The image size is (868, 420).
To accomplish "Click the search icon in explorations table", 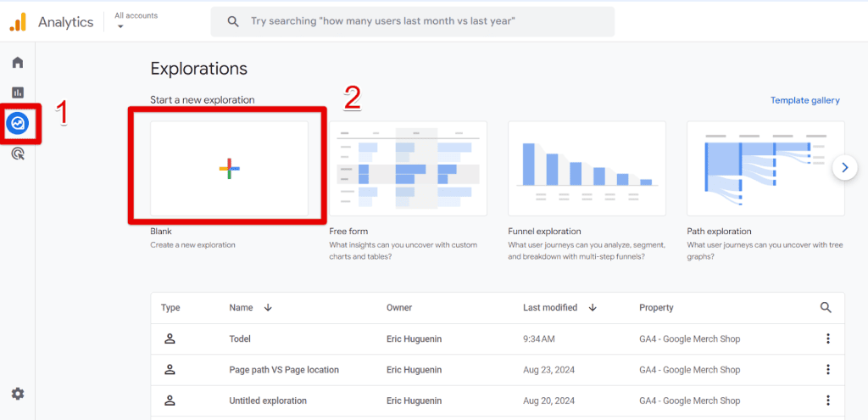I will coord(826,308).
